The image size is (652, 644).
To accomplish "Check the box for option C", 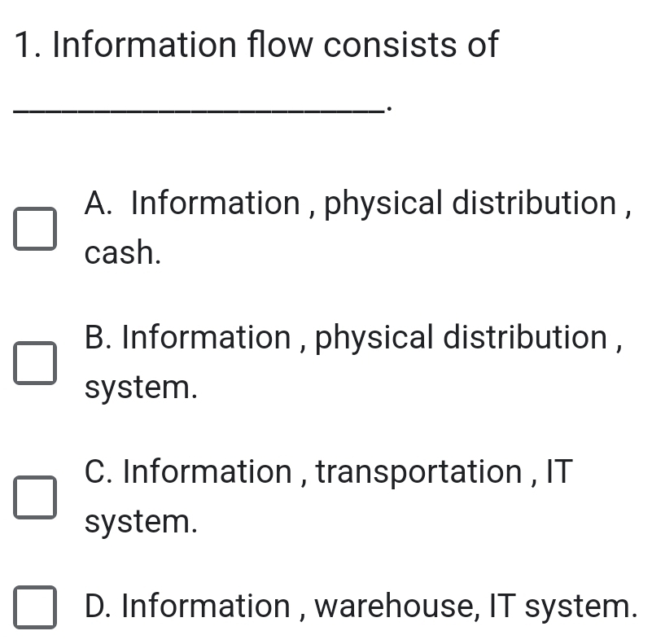I will point(35,497).
